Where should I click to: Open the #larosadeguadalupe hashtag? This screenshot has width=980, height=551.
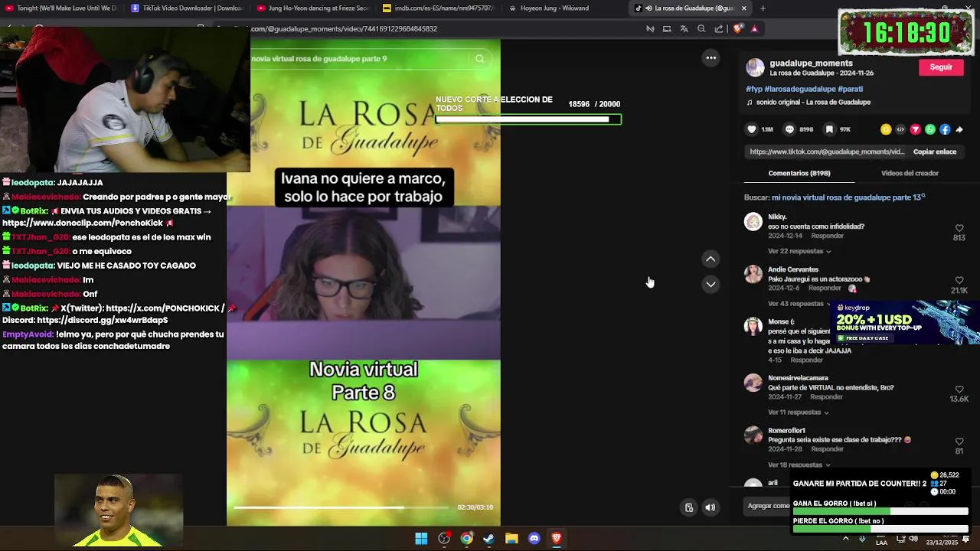(x=799, y=89)
